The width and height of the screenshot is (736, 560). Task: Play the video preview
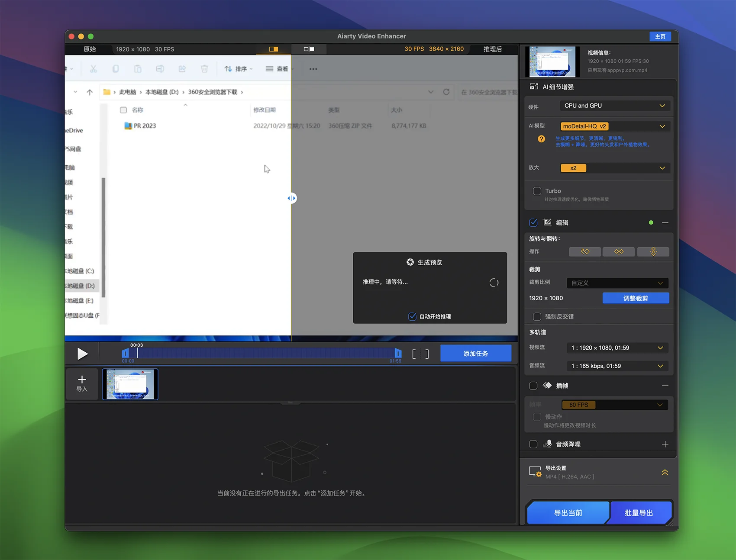82,354
